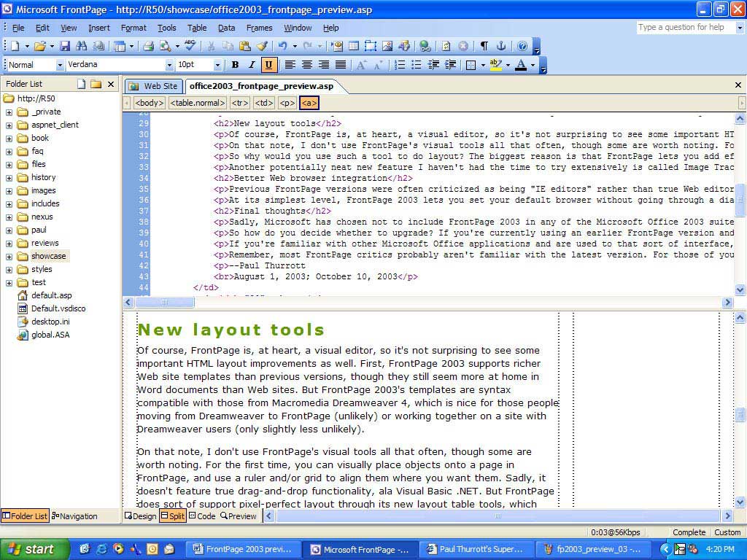The width and height of the screenshot is (747, 560).
Task: Toggle underline formatting
Action: pos(268,65)
